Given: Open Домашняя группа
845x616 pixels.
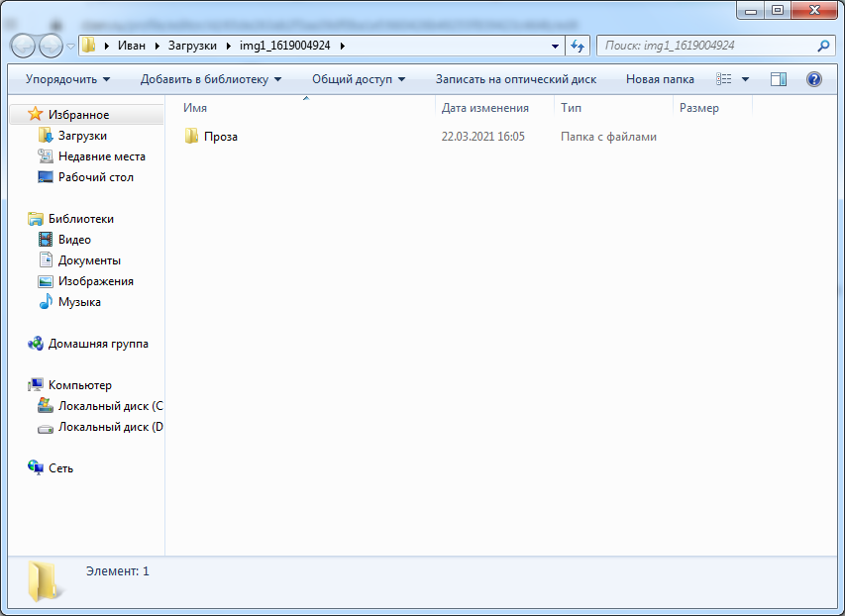Looking at the screenshot, I should tap(98, 344).
